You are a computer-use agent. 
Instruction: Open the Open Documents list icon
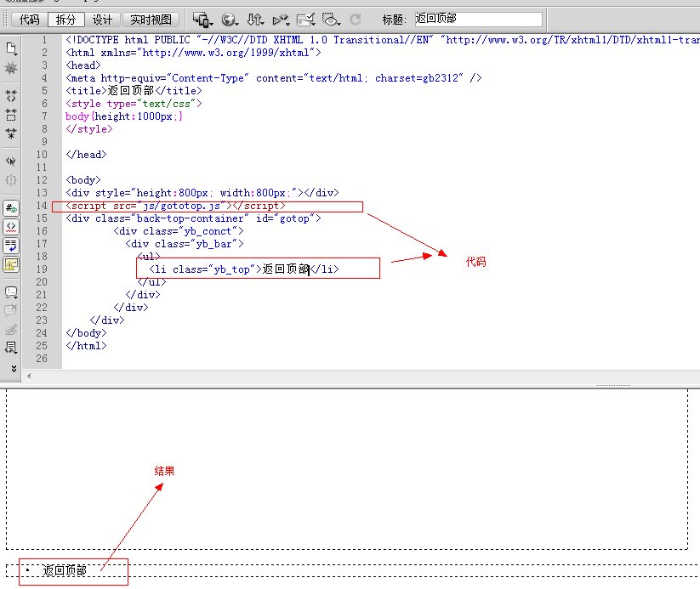[x=11, y=48]
